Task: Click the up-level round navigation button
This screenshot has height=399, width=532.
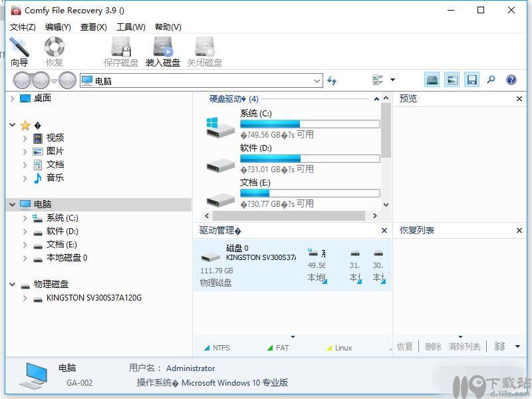Action: coord(67,80)
